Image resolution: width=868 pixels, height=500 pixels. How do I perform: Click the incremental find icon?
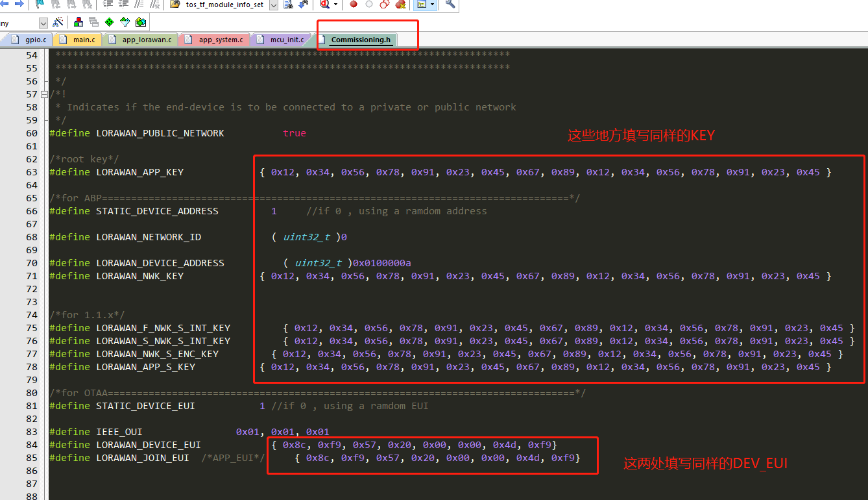click(304, 4)
